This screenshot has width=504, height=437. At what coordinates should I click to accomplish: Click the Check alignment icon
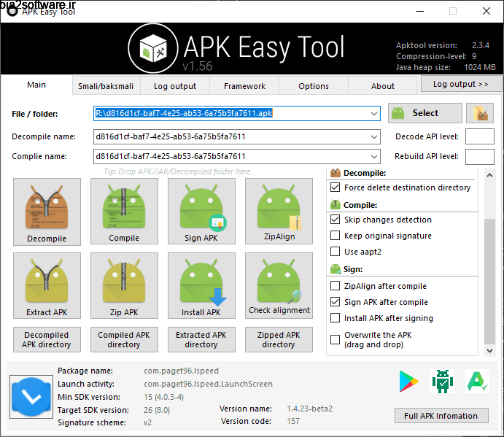[279, 285]
